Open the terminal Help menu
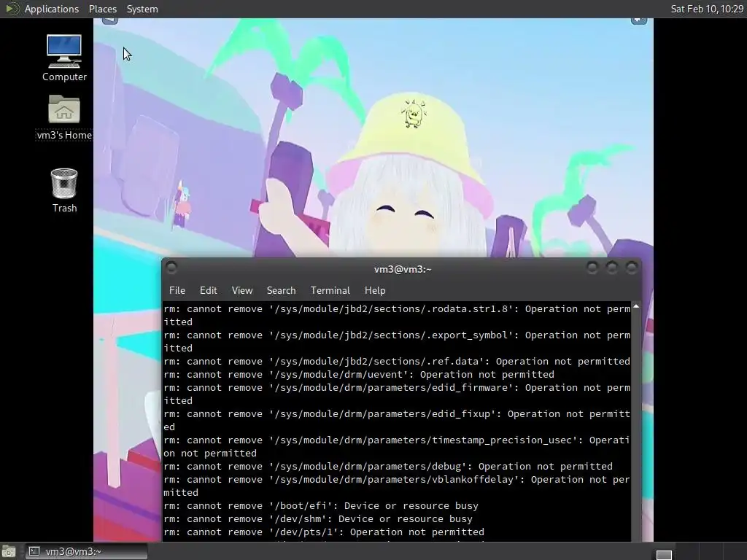Viewport: 747px width, 560px height. [x=375, y=290]
